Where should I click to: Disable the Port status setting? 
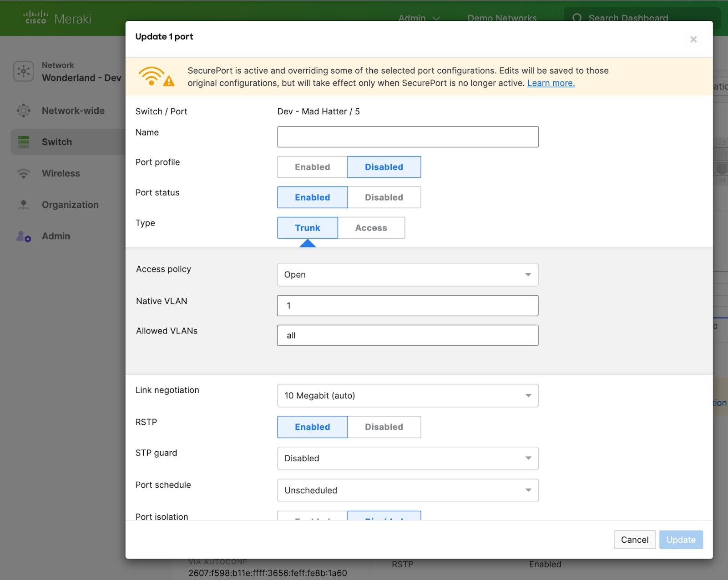[384, 197]
